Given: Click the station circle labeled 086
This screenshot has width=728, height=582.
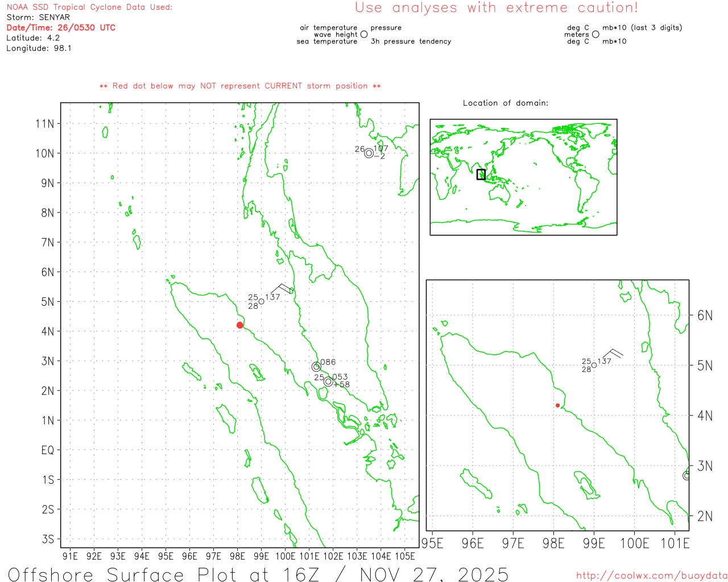Looking at the screenshot, I should (316, 367).
